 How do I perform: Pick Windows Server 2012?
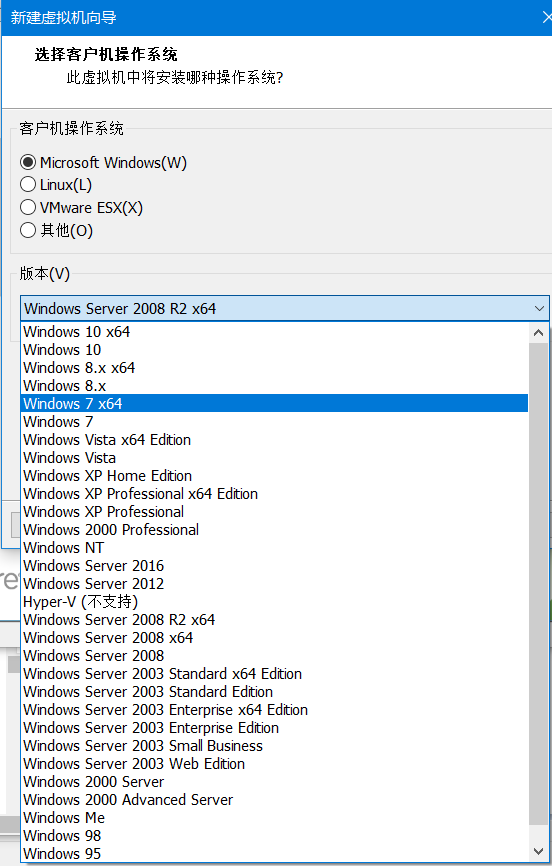[275, 583]
